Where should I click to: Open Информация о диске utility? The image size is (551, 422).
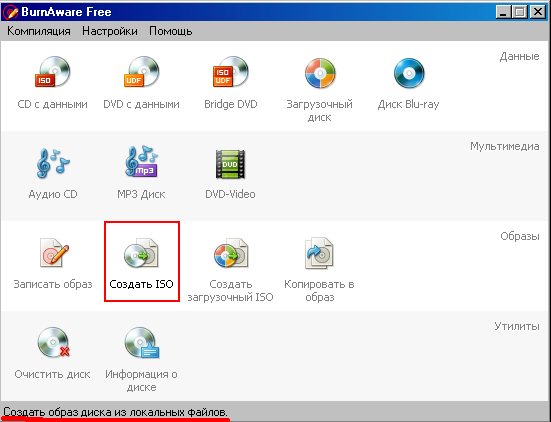tap(141, 359)
